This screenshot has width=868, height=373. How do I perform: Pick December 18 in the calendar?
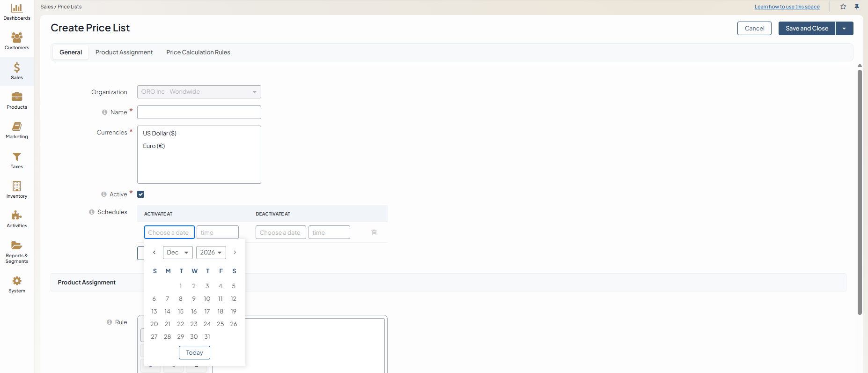[x=221, y=312]
